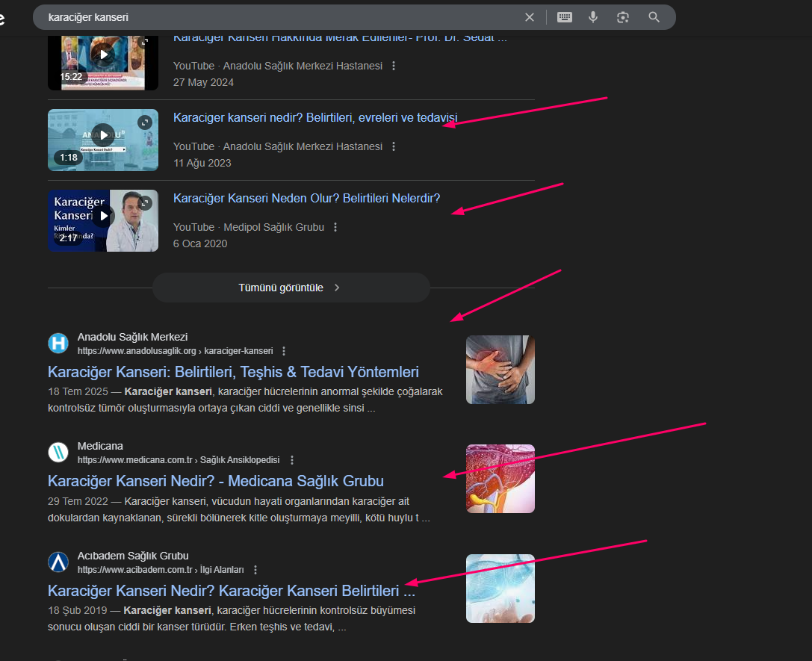This screenshot has height=661, width=812.
Task: Open the Medicana result liver illustration thumbnail
Action: [x=500, y=479]
